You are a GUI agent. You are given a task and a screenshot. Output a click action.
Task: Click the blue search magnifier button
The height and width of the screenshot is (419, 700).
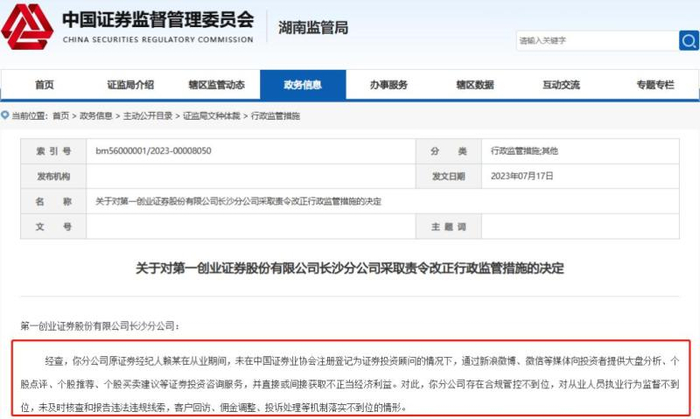click(689, 41)
